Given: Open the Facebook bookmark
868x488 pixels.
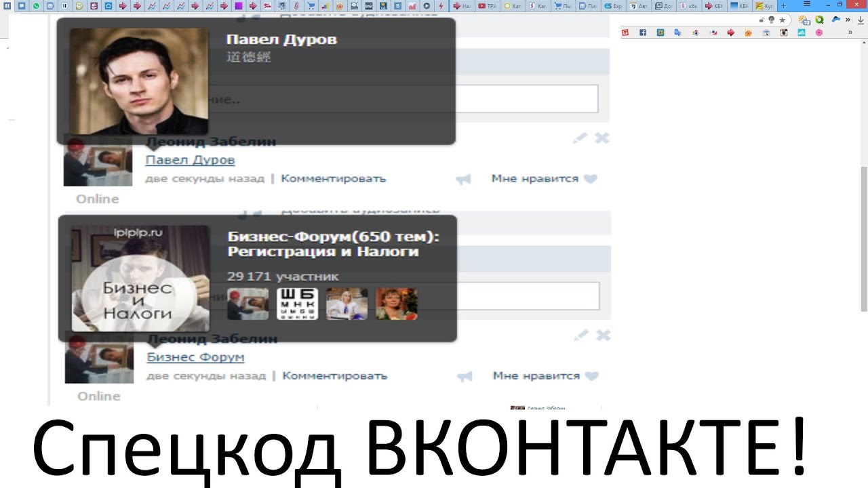Looking at the screenshot, I should pos(643,33).
